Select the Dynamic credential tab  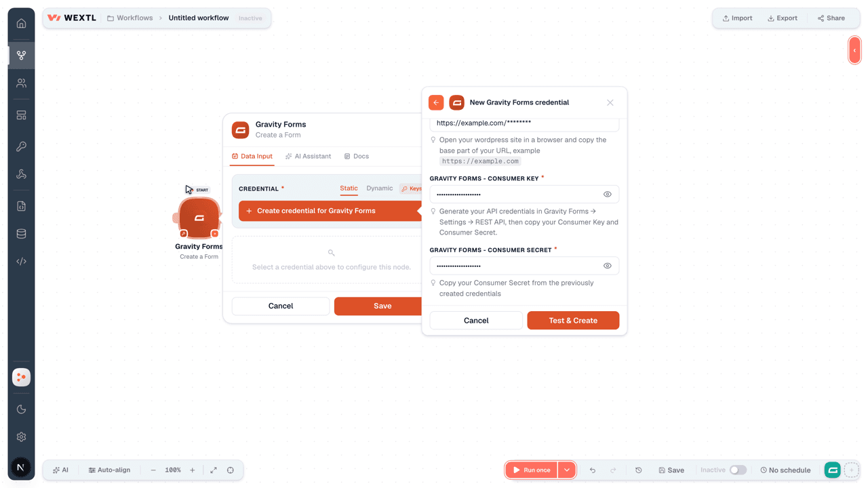[x=379, y=188]
